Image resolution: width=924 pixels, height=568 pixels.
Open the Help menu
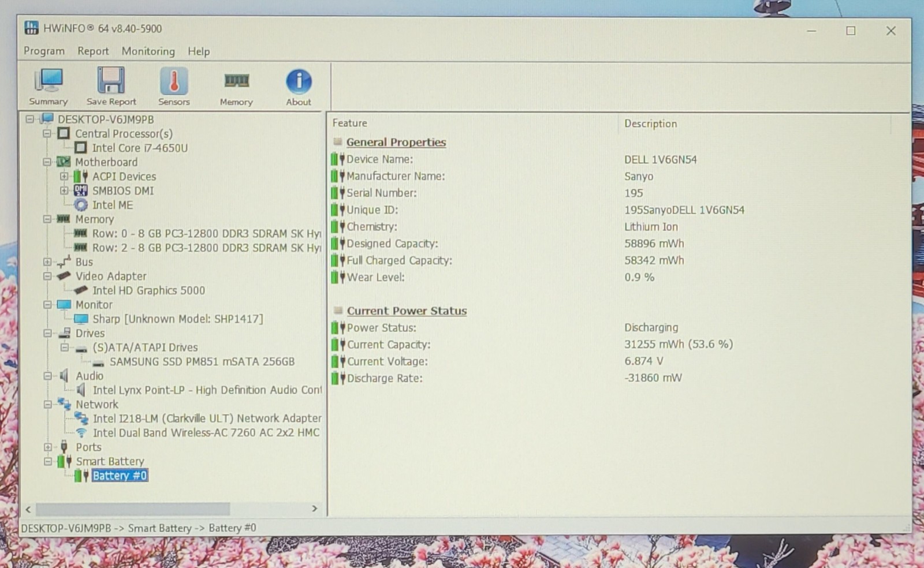point(199,51)
